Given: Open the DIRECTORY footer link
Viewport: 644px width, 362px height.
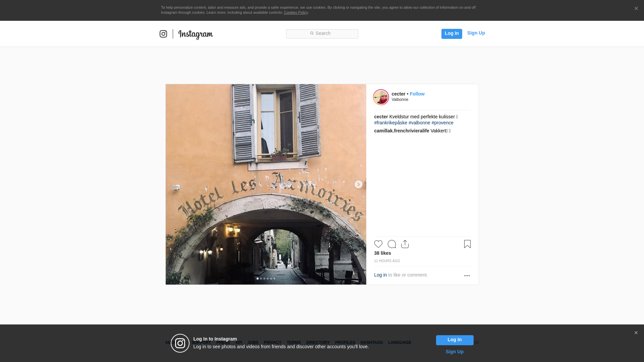Looking at the screenshot, I should coord(318,343).
